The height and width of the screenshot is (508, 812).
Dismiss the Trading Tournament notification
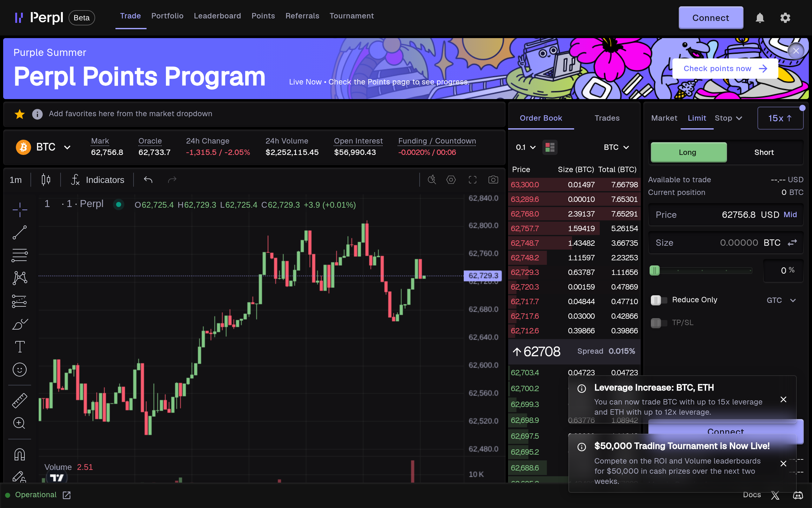pyautogui.click(x=783, y=464)
